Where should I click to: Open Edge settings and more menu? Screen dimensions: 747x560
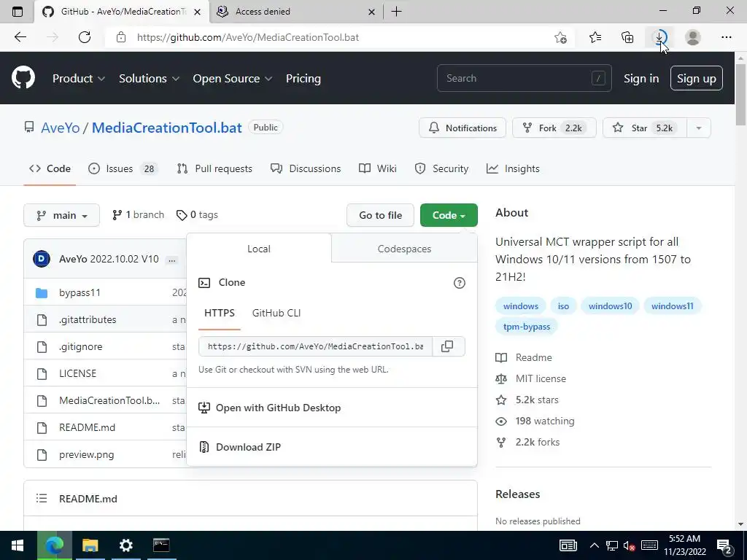[x=726, y=37]
